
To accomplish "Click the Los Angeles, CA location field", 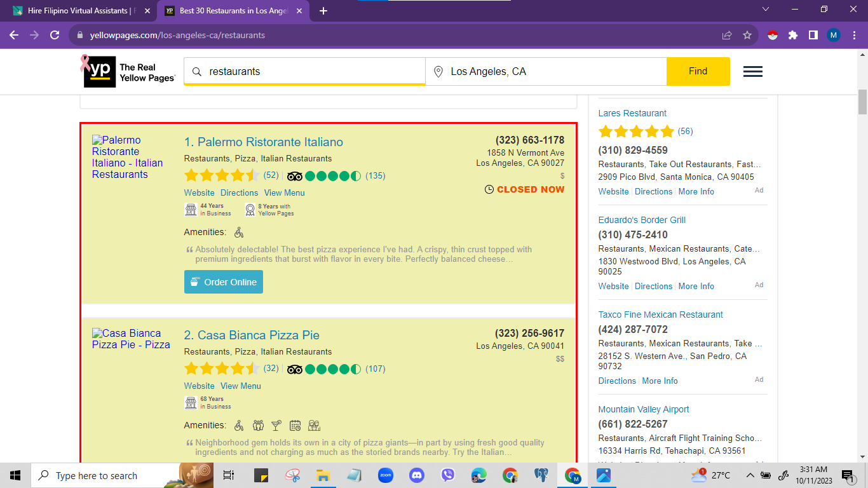I will [x=546, y=71].
